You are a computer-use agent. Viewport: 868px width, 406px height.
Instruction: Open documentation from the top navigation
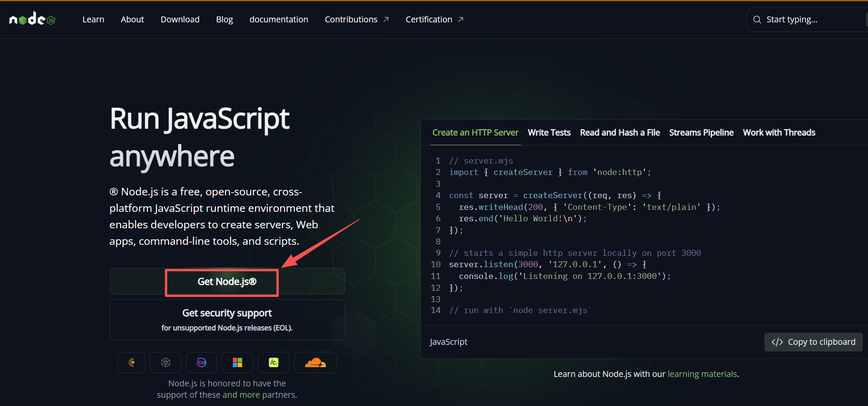tap(279, 20)
